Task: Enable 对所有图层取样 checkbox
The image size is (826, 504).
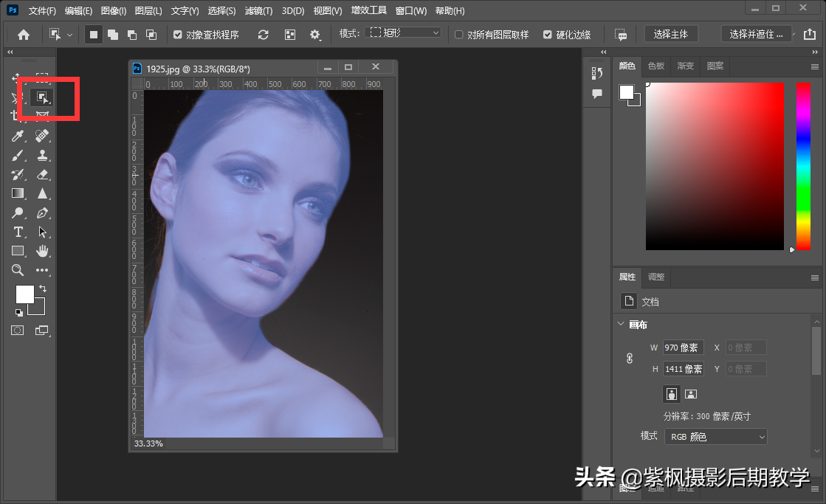Action: [459, 35]
